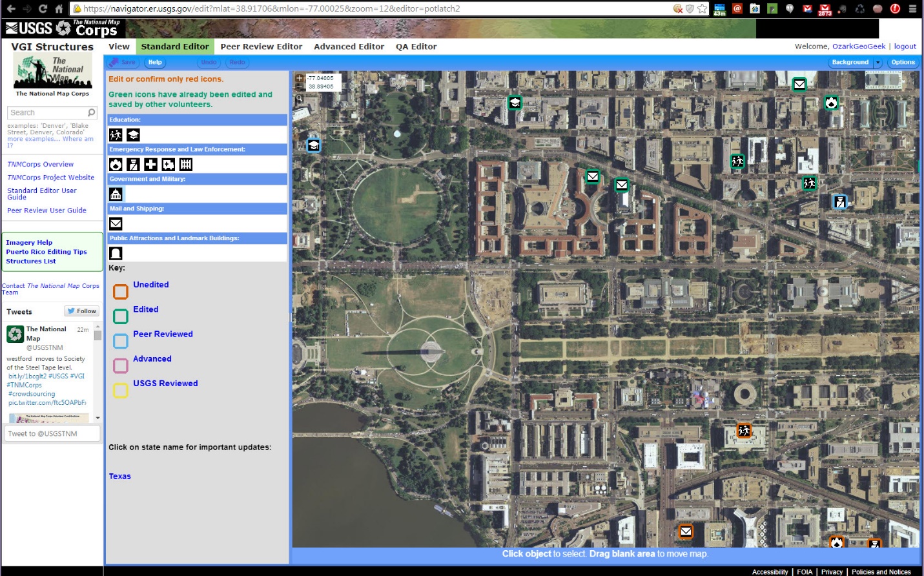Image resolution: width=924 pixels, height=576 pixels.
Task: Open the Chrome hamburger menu
Action: [912, 8]
